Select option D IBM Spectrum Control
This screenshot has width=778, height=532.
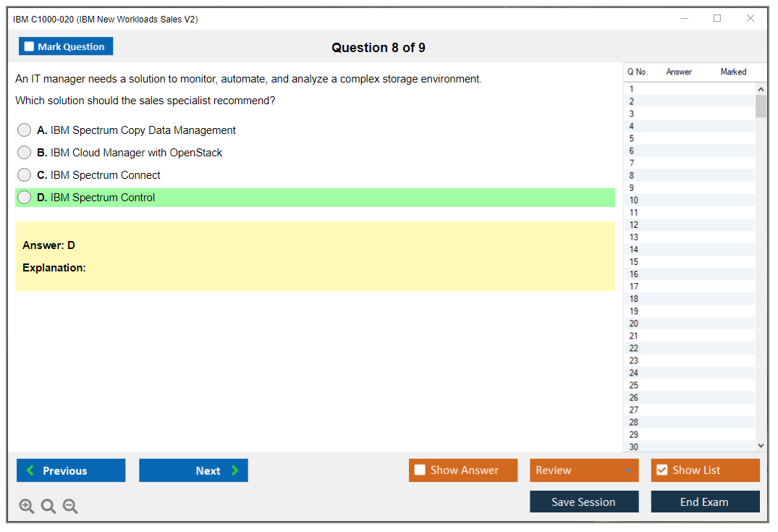25,198
